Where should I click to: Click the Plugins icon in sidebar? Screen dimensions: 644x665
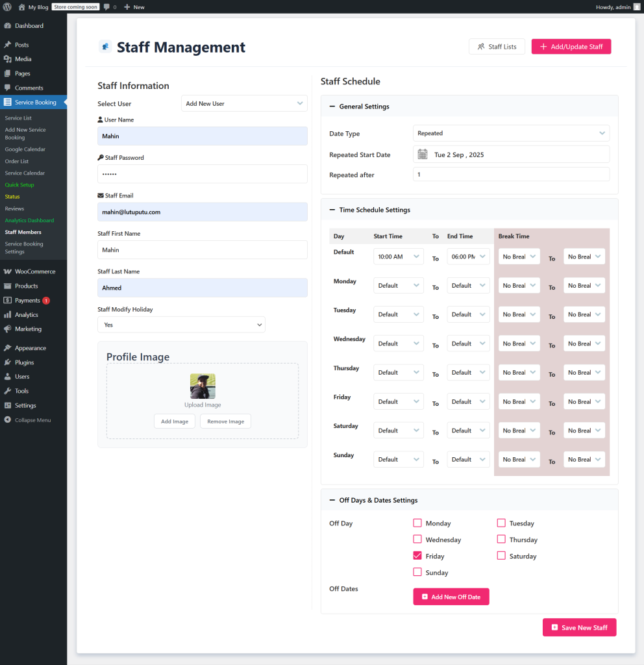8,362
